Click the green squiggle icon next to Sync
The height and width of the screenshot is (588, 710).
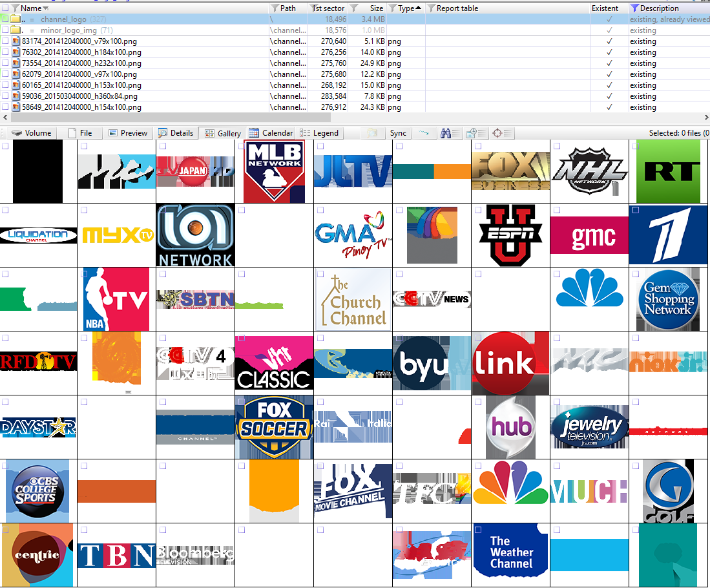click(423, 133)
